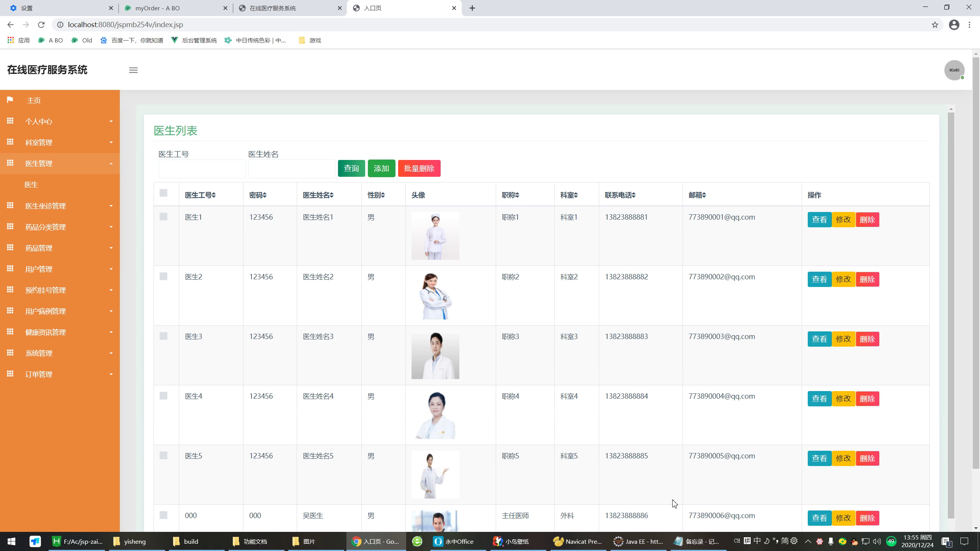The image size is (980, 551).
Task: Expand the 预约挂号管理 sidebar menu
Action: (60, 290)
